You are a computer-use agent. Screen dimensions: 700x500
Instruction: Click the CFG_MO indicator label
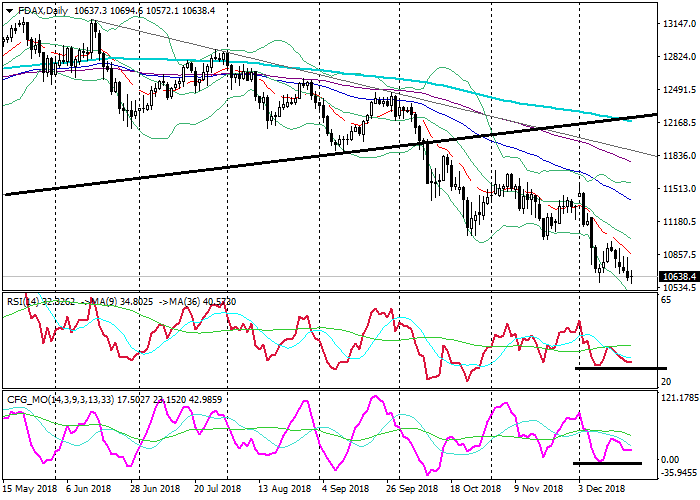(x=27, y=397)
